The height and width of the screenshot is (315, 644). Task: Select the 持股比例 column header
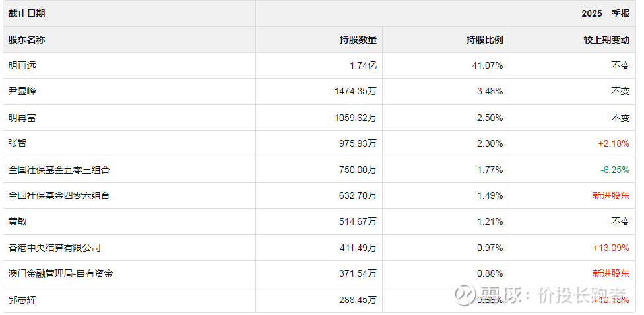pos(485,40)
